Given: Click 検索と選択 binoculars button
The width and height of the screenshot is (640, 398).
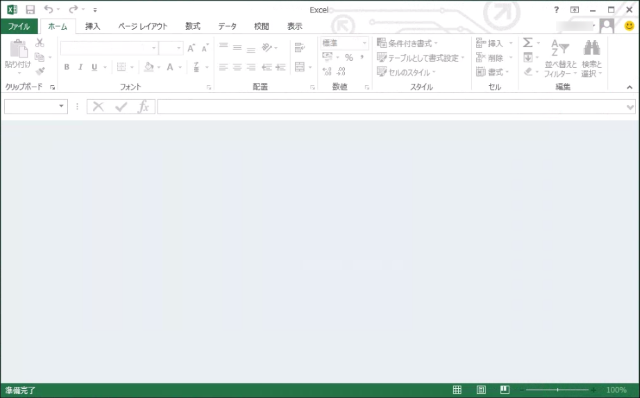Looking at the screenshot, I should pos(592,58).
